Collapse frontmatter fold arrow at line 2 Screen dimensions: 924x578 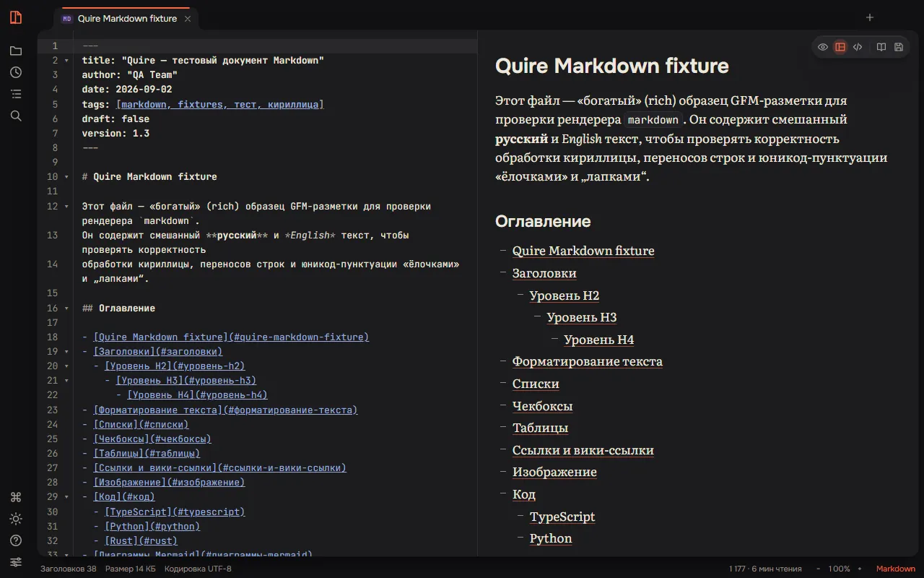click(x=66, y=61)
